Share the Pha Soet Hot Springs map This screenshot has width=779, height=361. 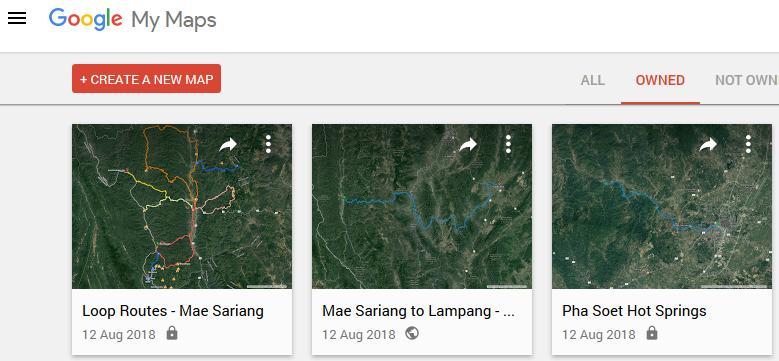point(708,145)
